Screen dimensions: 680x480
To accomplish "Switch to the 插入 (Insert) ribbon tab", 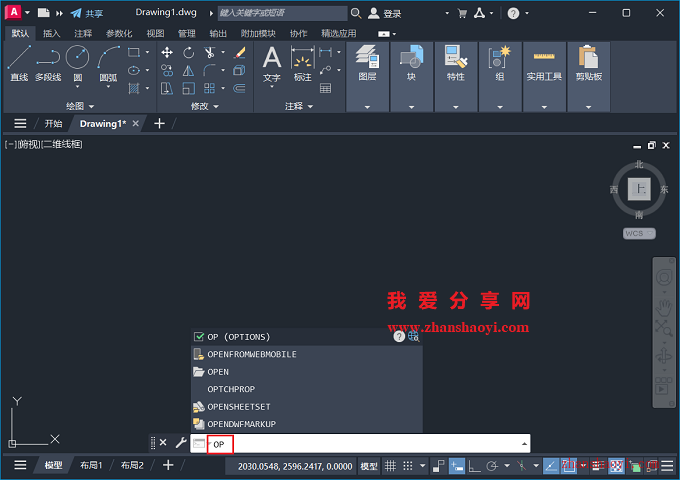I will coord(51,33).
